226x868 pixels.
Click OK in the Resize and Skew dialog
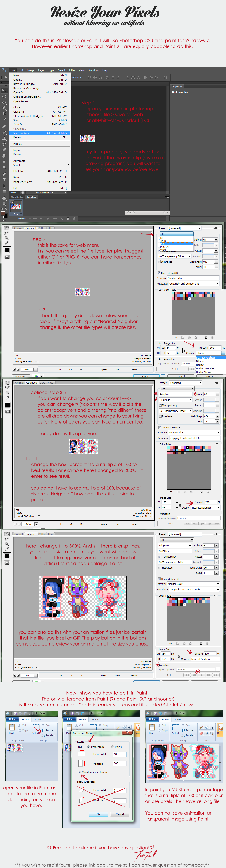coord(99,814)
